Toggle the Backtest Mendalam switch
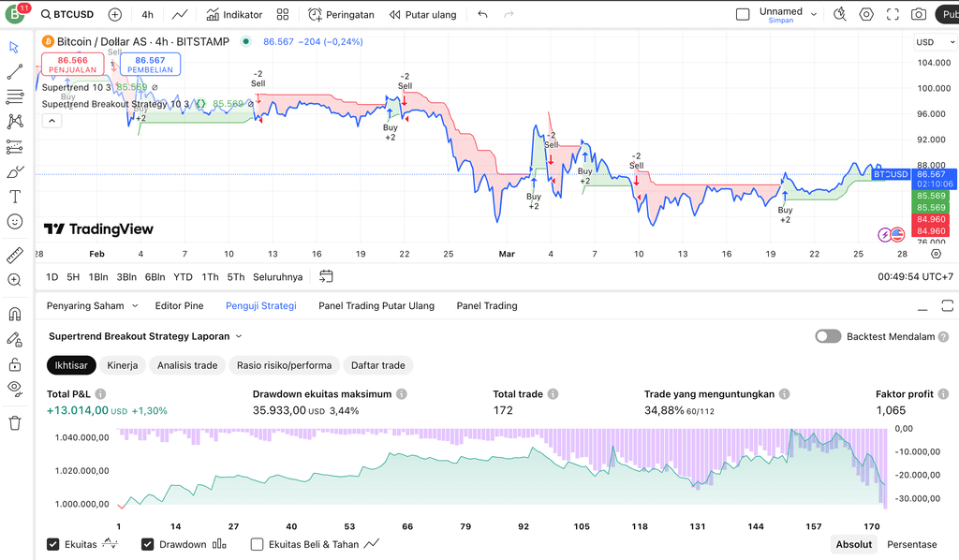 click(x=828, y=336)
